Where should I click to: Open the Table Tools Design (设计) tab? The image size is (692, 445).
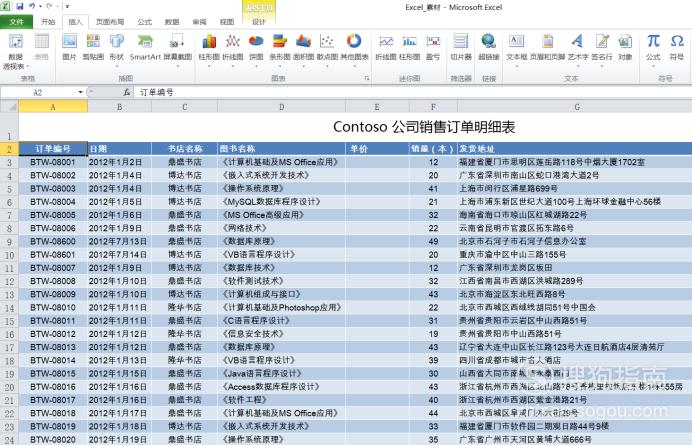click(x=259, y=22)
